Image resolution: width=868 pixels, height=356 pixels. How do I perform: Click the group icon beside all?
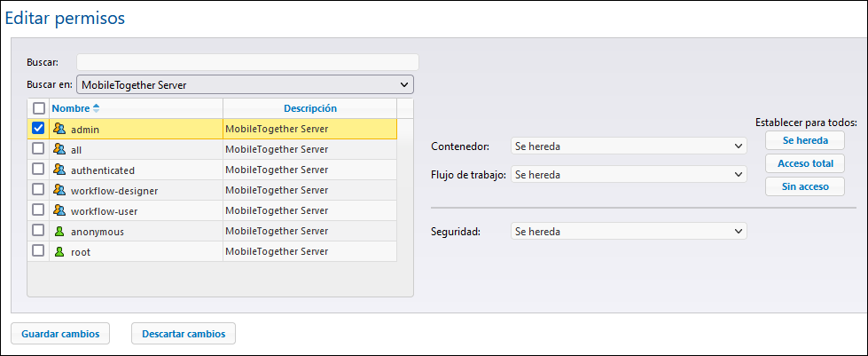click(x=59, y=149)
